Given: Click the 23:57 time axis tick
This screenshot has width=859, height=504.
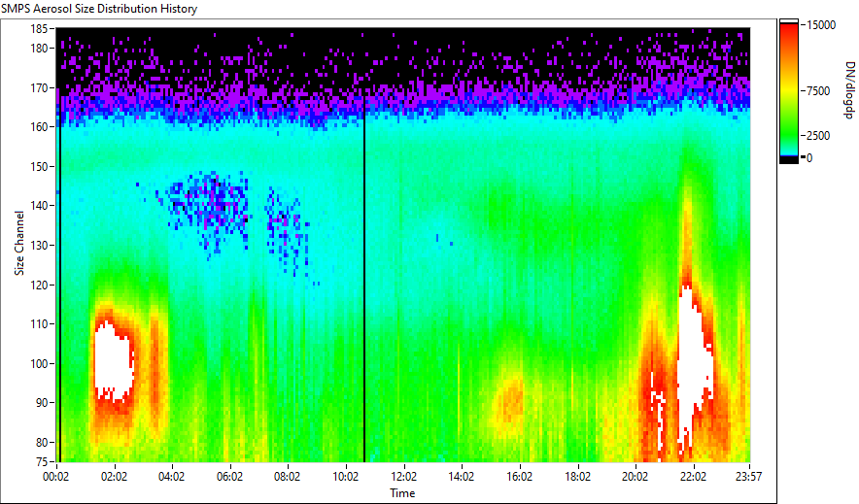Looking at the screenshot, I should point(749,477).
